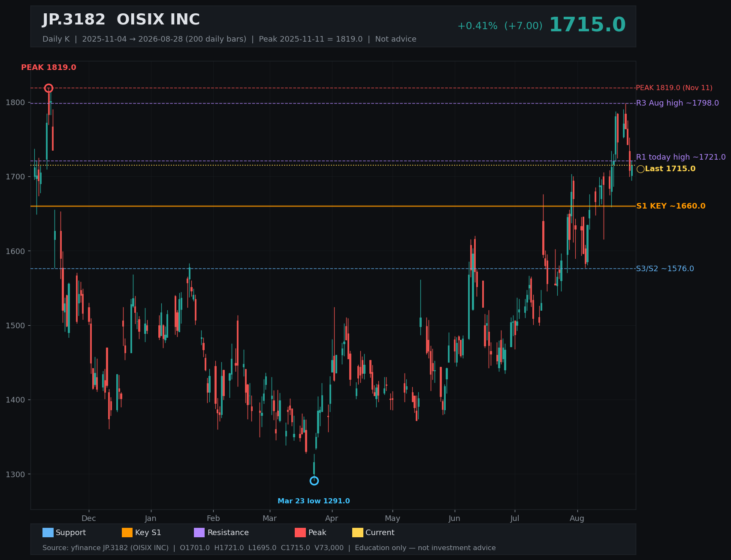Screen dimensions: 731x560
Task: Click the S1 KEY ~1660.0 label
Action: coord(671,206)
